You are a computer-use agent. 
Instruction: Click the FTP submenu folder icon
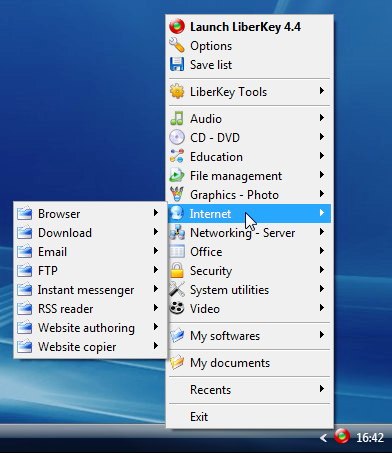[25, 270]
